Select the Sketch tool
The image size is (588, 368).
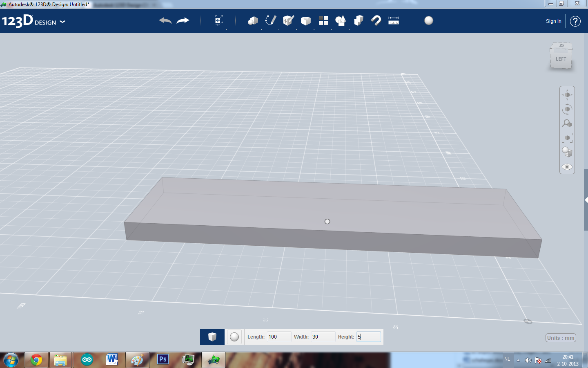point(270,20)
